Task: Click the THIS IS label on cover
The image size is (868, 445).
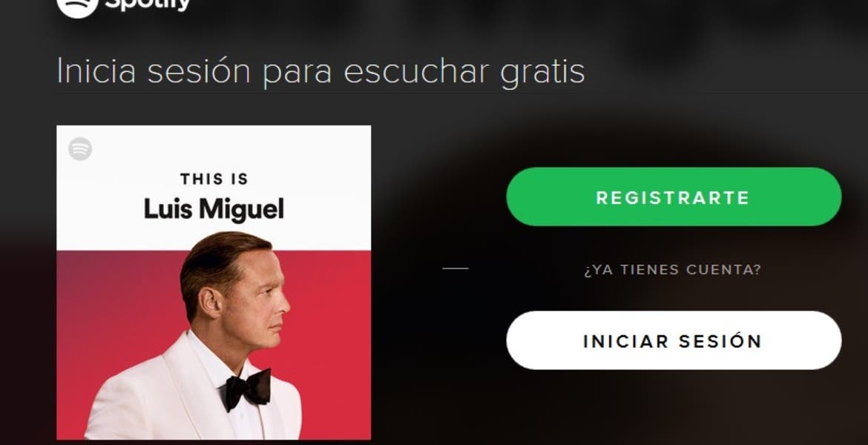Action: pyautogui.click(x=214, y=179)
